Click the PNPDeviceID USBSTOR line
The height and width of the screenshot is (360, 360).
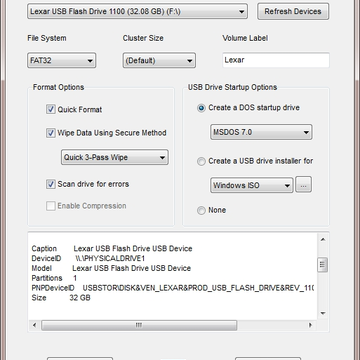[x=172, y=288]
